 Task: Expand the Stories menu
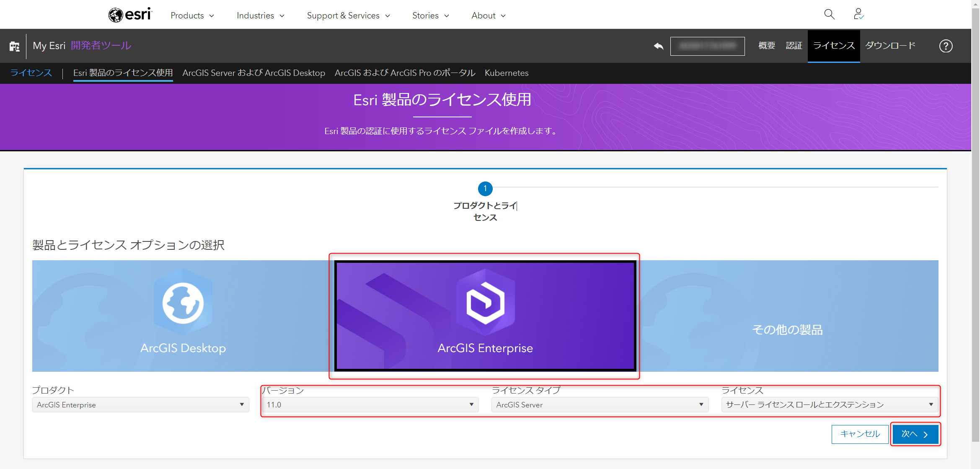(431, 16)
